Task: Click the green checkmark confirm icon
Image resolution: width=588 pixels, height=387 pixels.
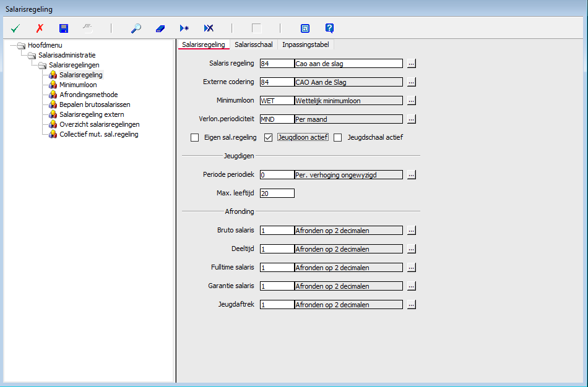Action: coord(15,28)
